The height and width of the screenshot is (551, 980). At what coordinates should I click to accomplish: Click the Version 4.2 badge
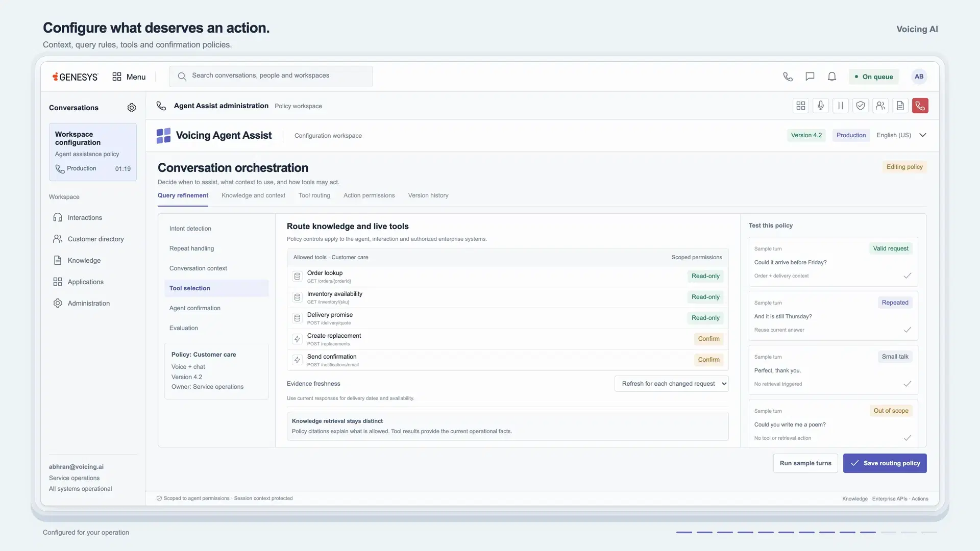click(806, 135)
